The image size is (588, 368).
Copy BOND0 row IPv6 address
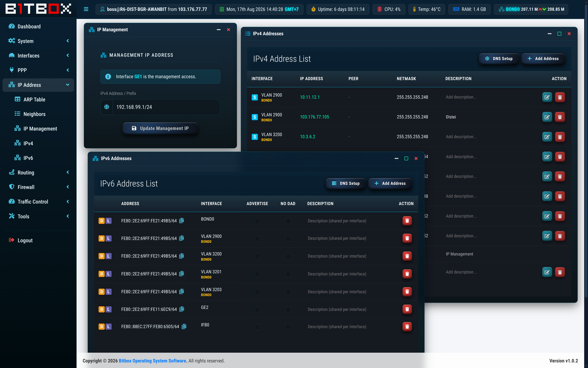coord(181,220)
